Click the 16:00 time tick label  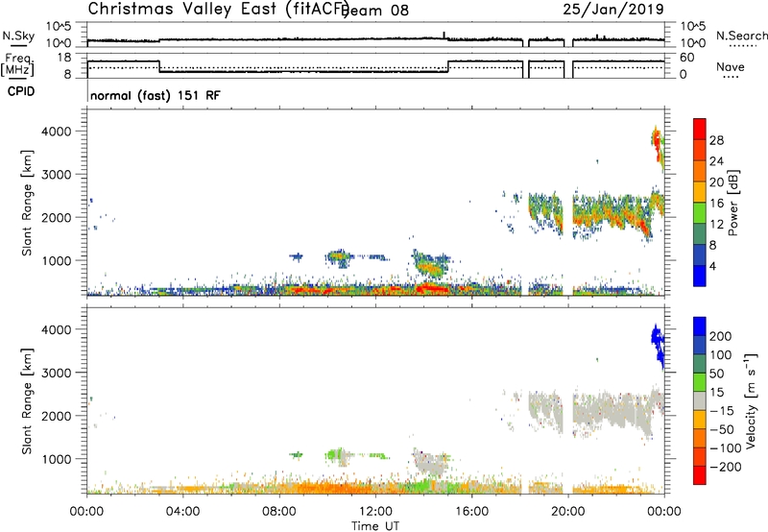pos(471,512)
